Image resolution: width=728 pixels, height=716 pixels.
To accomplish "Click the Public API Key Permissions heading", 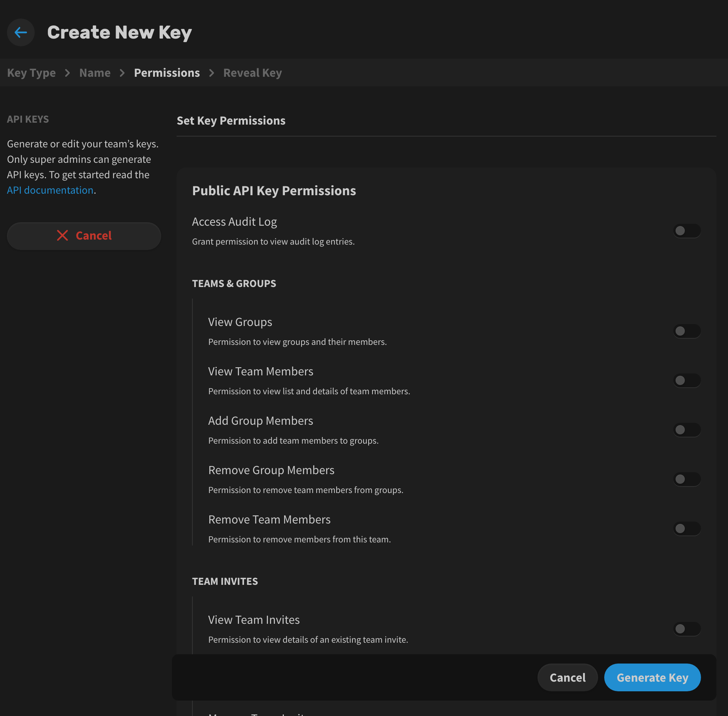I will pos(274,191).
